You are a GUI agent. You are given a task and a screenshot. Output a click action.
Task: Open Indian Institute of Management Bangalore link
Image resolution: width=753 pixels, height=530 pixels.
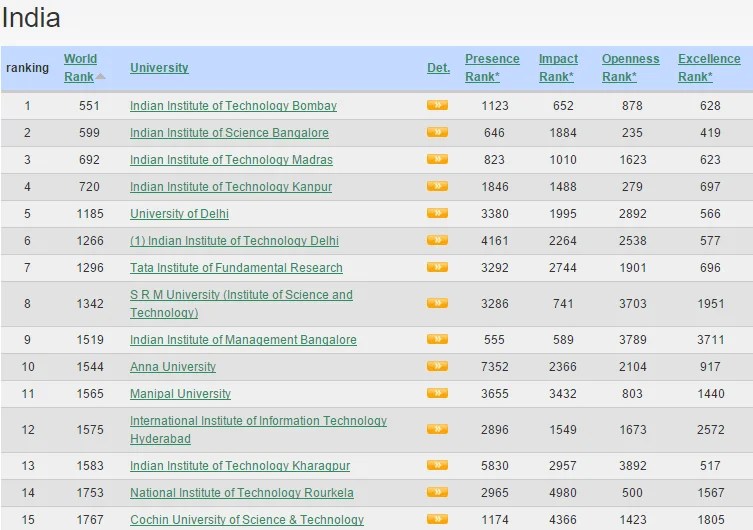click(243, 339)
